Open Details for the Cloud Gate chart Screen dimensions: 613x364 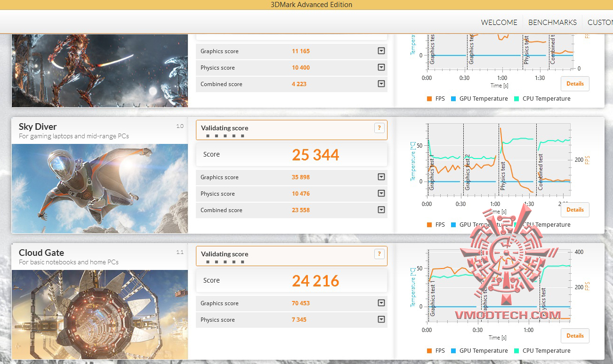pyautogui.click(x=575, y=336)
